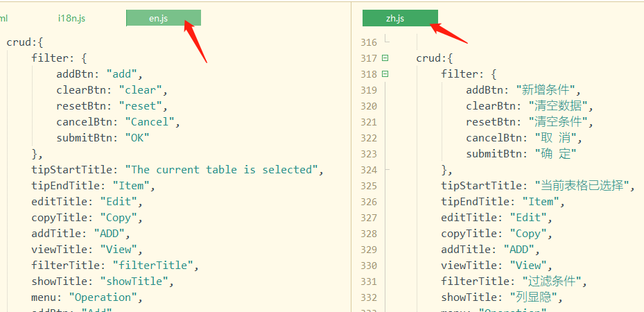Open the zh.js tab
The width and height of the screenshot is (644, 312).
tap(400, 18)
